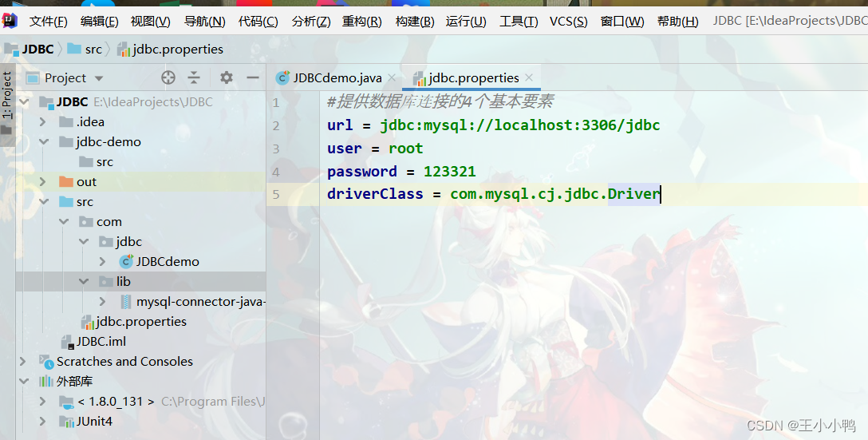
Task: Collapse the 外部库 node
Action: pos(24,381)
